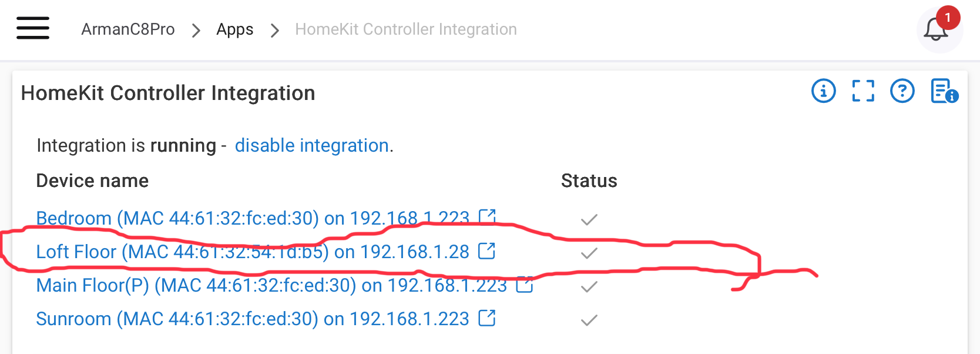Open Main Floor(P) external link icon

coord(524,285)
